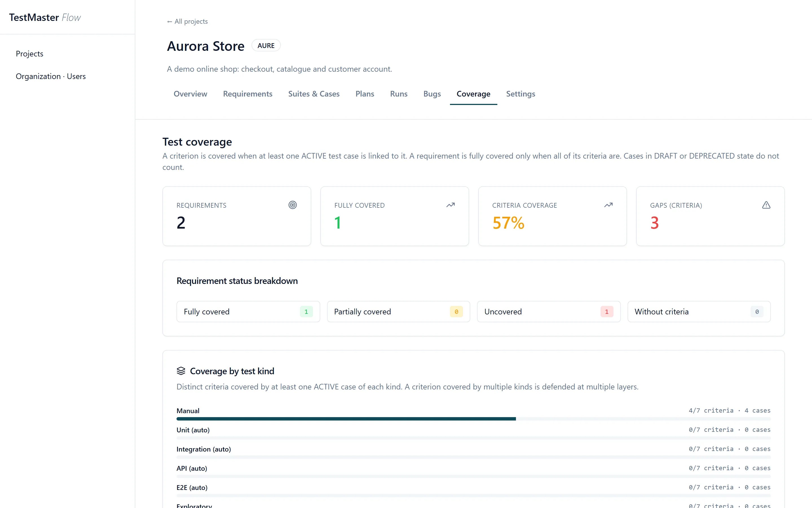Click the Aurora Store project title

(206, 46)
